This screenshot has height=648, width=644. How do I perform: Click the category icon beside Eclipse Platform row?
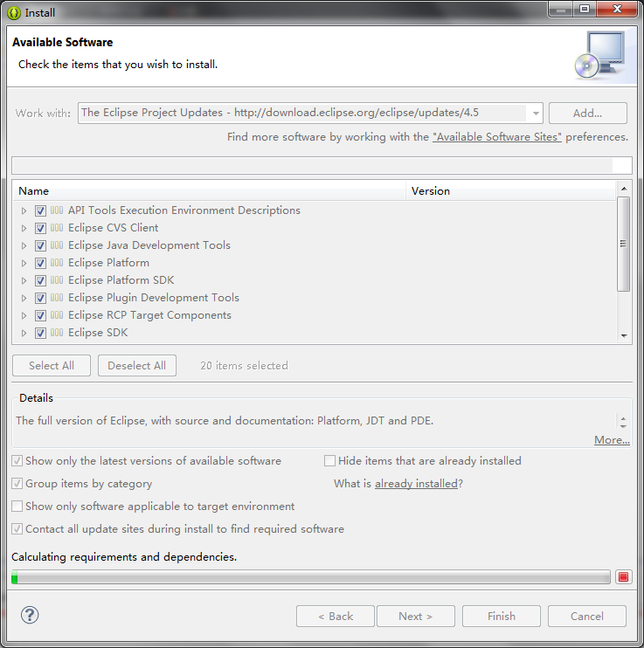point(57,263)
